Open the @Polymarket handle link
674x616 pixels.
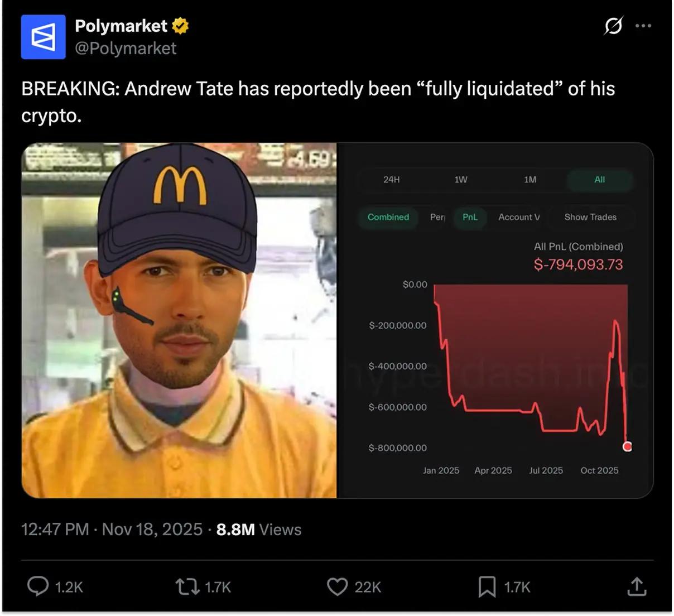point(126,49)
